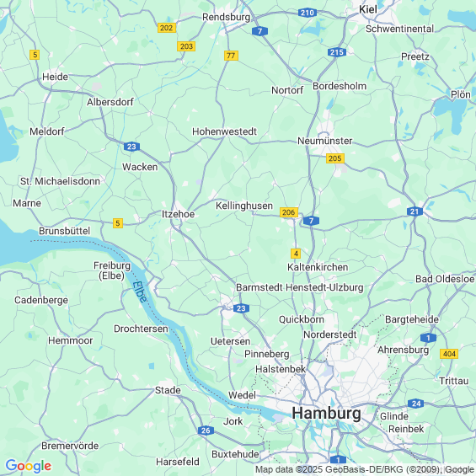This screenshot has width=476, height=476.
Task: Click the Kellinghusen town label
Action: point(244,206)
